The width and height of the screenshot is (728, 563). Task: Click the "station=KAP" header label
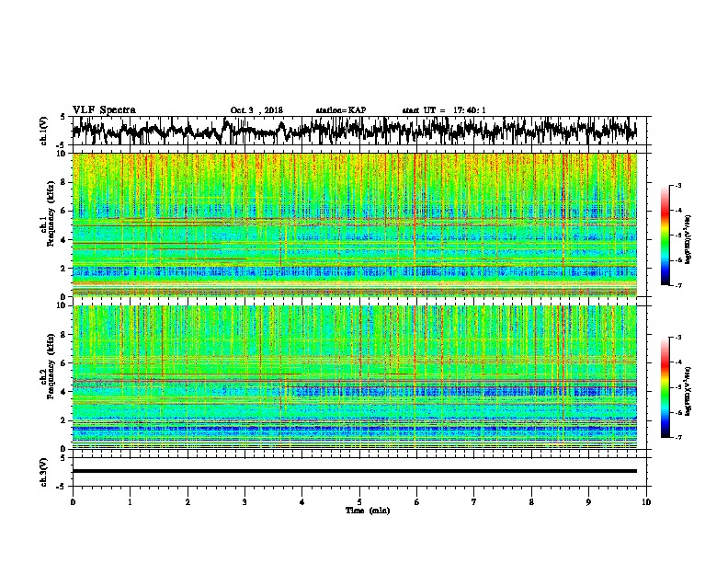(341, 110)
